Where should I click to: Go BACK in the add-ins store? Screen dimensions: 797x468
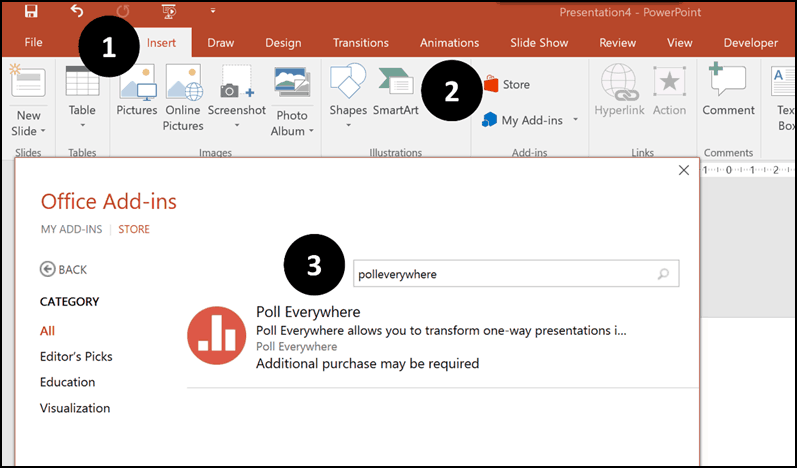point(64,269)
